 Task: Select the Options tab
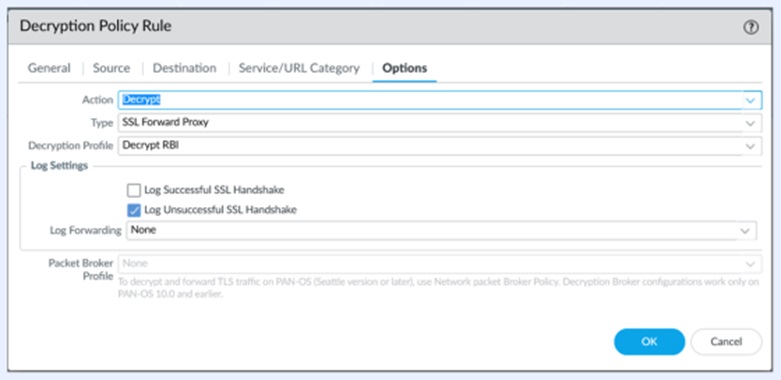pos(404,68)
